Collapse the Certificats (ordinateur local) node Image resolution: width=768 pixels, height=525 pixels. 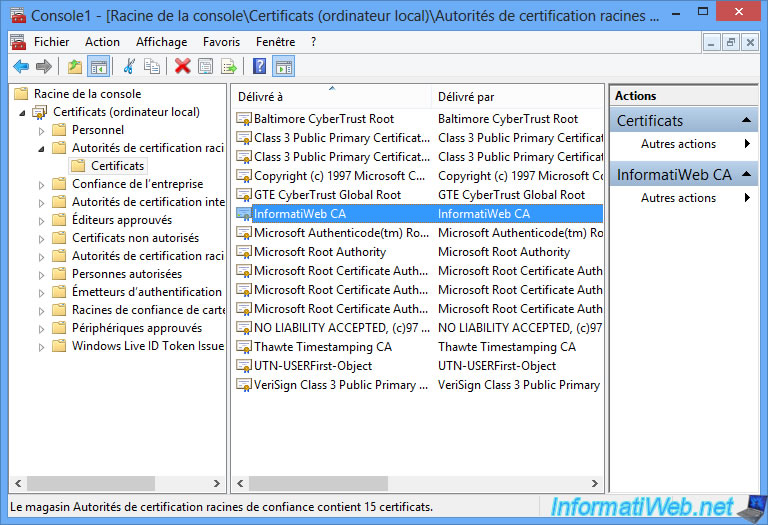[x=22, y=113]
